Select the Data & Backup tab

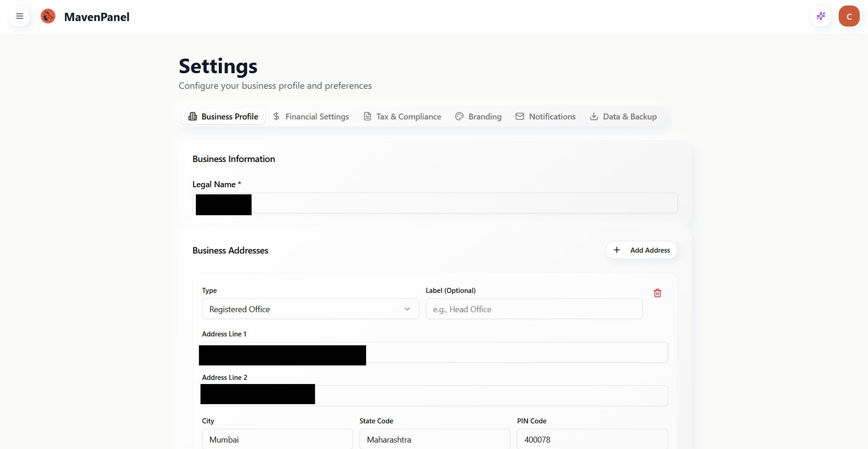click(623, 116)
